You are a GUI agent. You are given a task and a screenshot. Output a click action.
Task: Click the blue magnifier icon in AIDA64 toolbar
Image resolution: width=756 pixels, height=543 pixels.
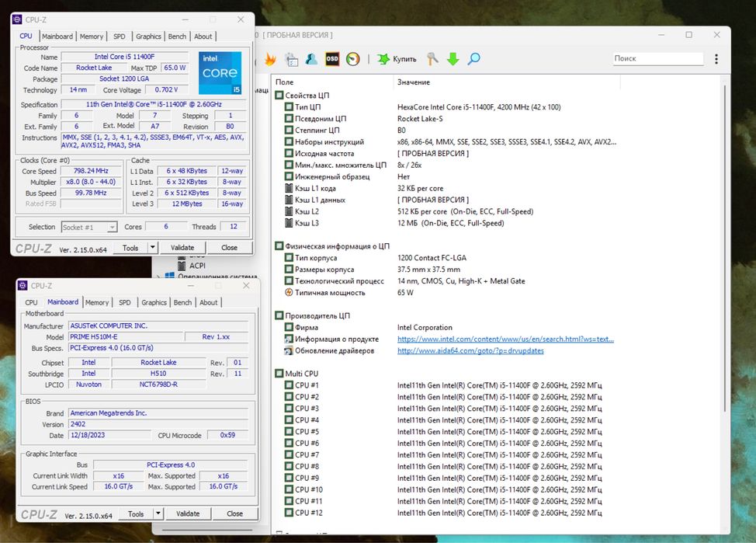point(473,59)
